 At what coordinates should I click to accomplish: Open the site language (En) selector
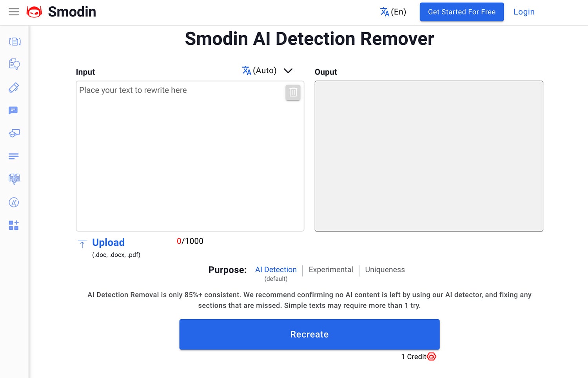point(393,12)
